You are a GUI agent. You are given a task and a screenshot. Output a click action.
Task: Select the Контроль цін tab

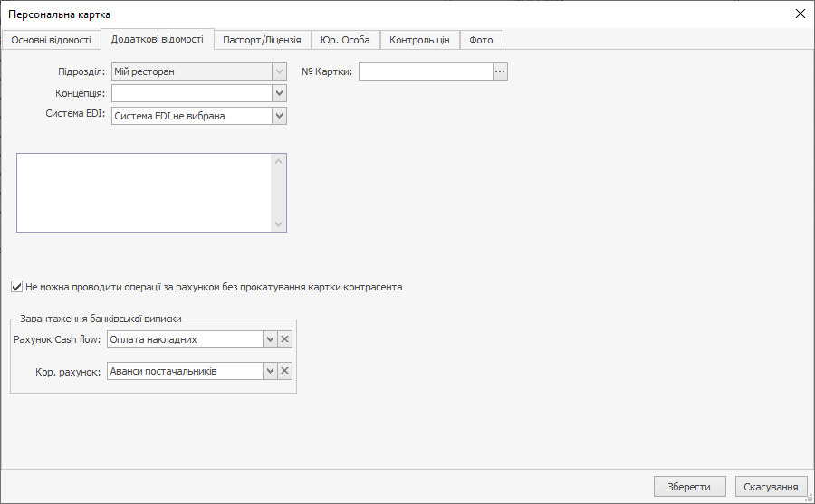[419, 40]
